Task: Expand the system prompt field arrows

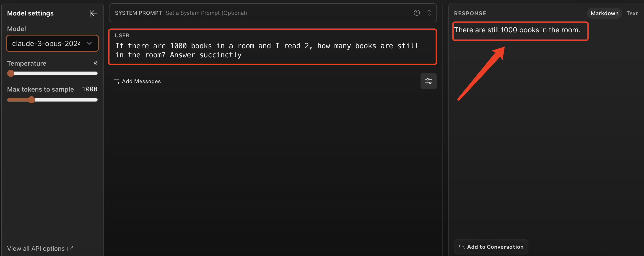Action: tap(429, 13)
